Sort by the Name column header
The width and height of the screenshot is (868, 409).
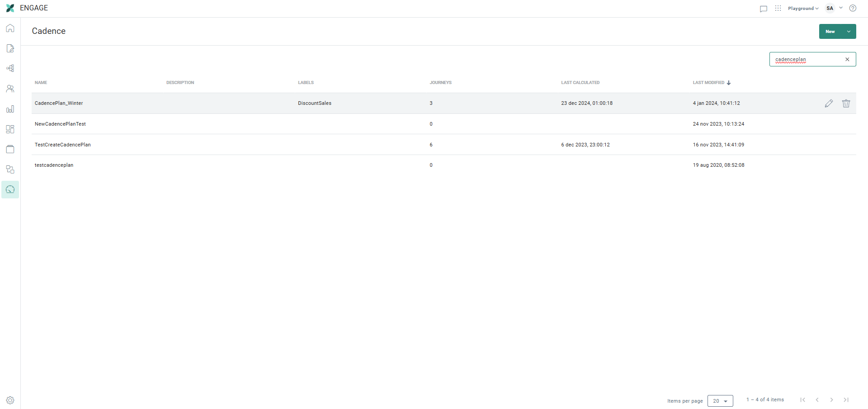pos(41,83)
